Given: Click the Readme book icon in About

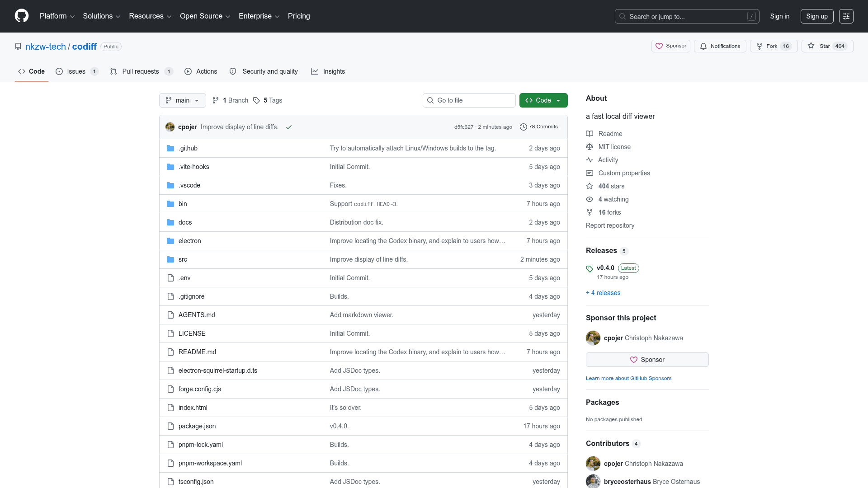Looking at the screenshot, I should [x=590, y=134].
